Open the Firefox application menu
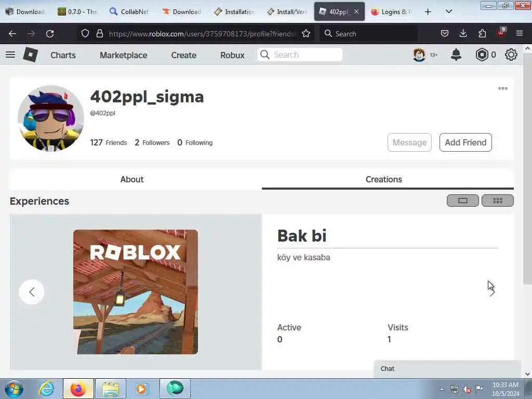This screenshot has width=532, height=399. (x=520, y=33)
